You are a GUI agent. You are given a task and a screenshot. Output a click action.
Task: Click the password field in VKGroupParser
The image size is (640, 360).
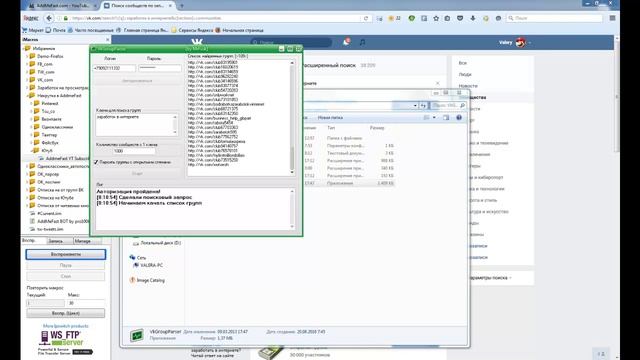pyautogui.click(x=160, y=68)
